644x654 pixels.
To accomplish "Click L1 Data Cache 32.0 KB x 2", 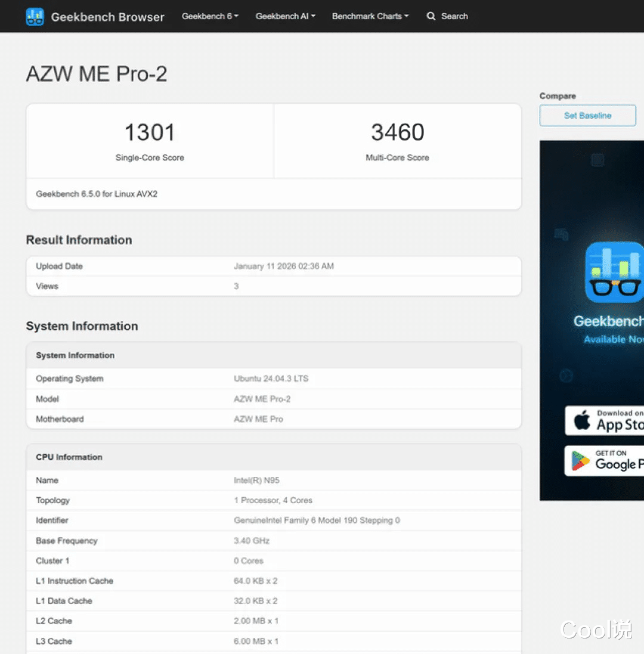I will point(255,600).
